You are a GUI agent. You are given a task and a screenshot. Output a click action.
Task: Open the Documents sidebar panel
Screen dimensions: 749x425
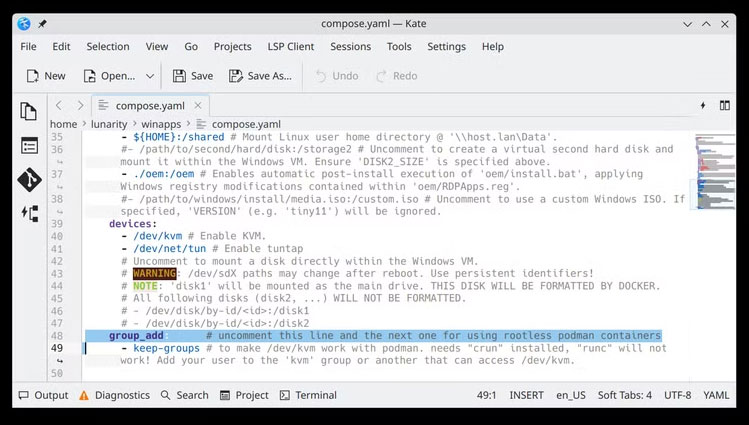click(x=29, y=111)
